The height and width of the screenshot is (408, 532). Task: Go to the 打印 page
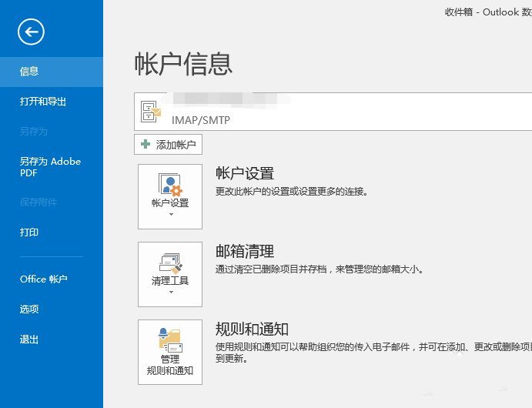click(x=29, y=232)
